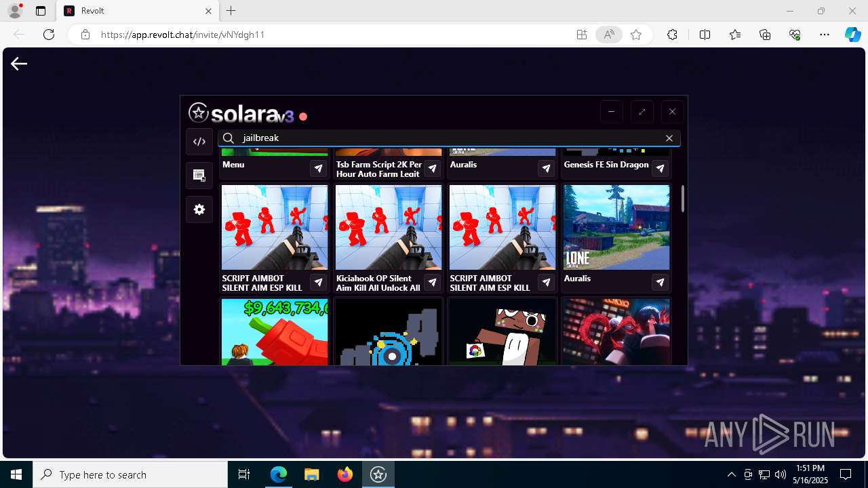Execute Kiciahook OP Silent Aim via send icon

pos(433,282)
